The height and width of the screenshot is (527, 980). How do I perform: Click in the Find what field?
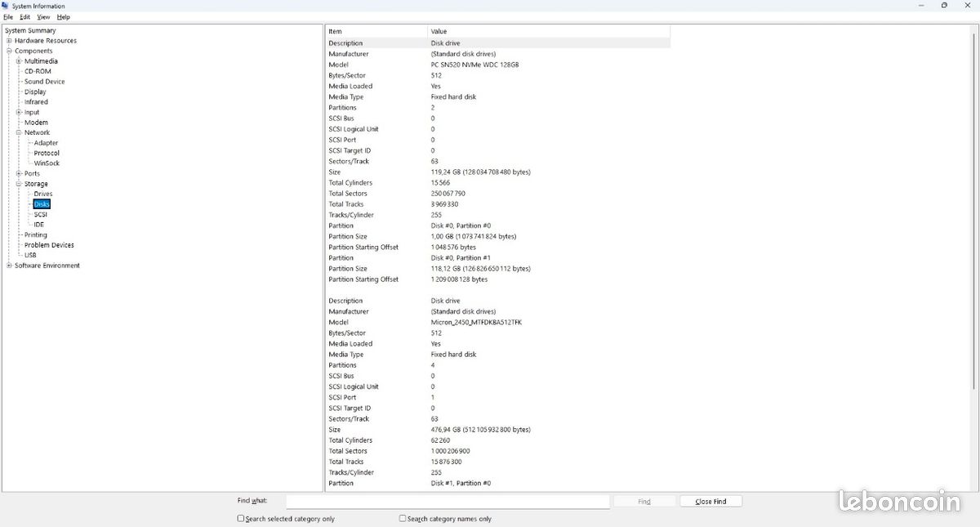tap(448, 502)
